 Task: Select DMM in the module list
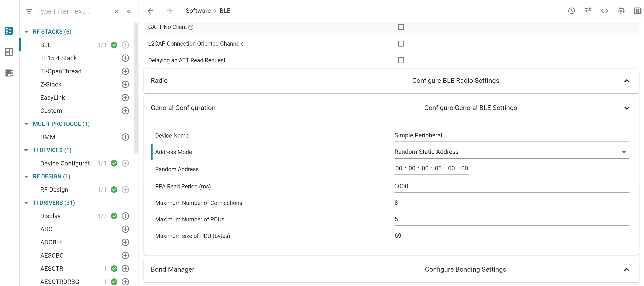(48, 137)
